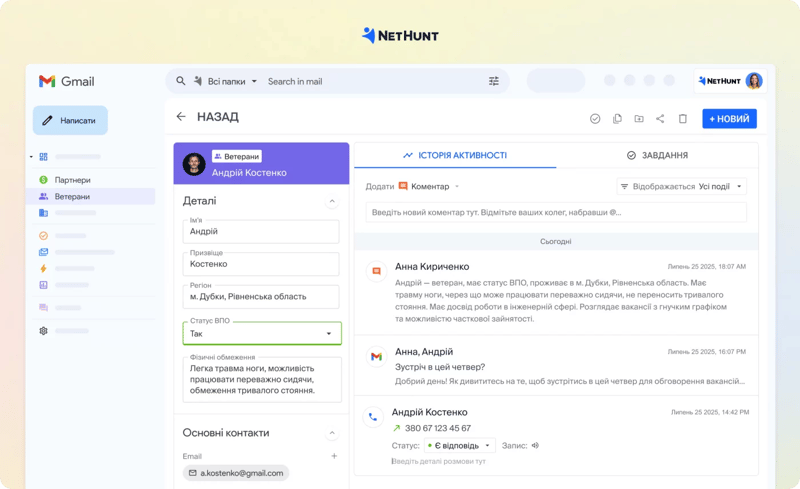Switch to the ЗАВДАННЯ tab
This screenshot has height=489, width=800.
point(657,156)
